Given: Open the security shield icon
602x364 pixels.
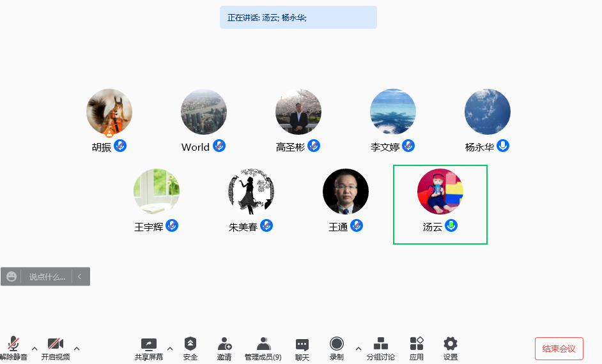Looking at the screenshot, I should coord(190,344).
